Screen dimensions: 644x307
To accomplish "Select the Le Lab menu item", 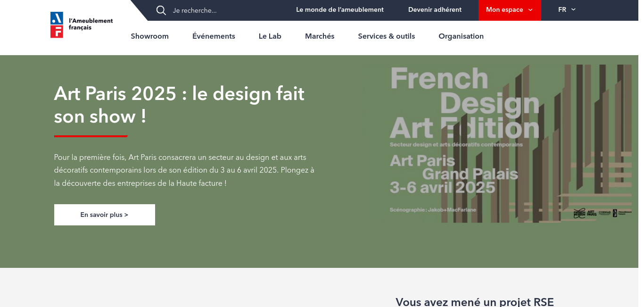I will pos(270,36).
